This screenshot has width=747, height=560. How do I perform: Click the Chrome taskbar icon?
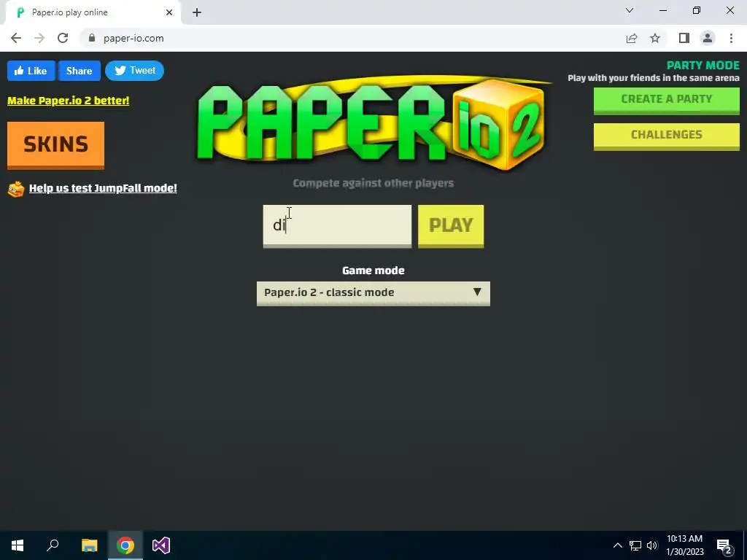coord(125,545)
